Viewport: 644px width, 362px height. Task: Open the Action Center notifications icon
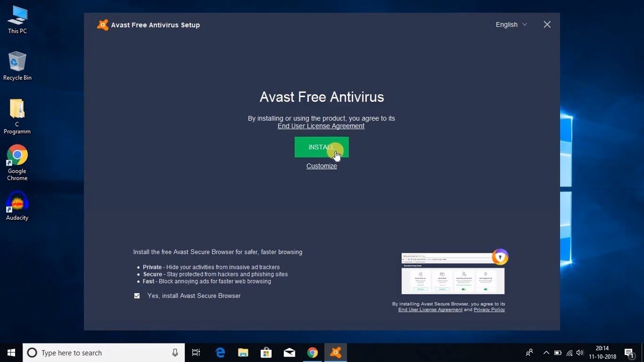pyautogui.click(x=629, y=352)
